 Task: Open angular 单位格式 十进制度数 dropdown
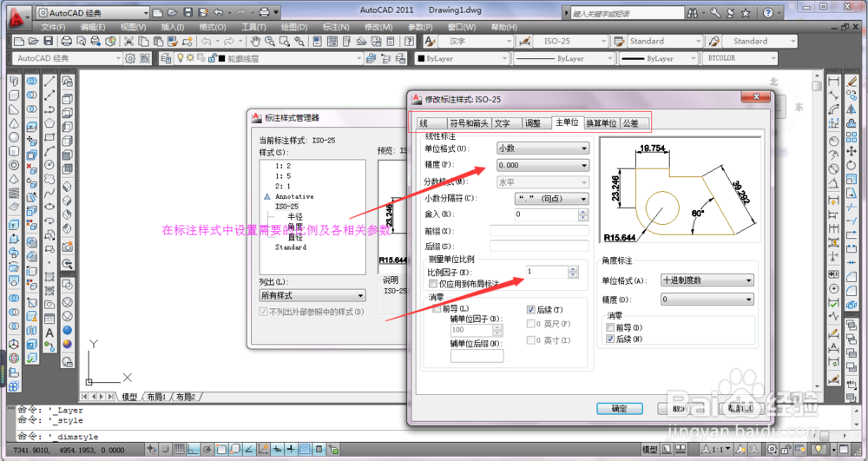(x=707, y=280)
